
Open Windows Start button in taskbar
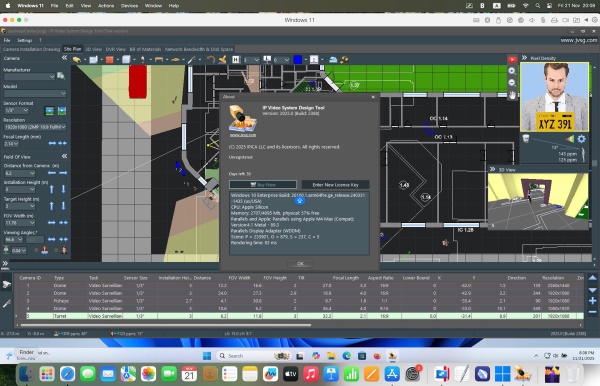pyautogui.click(x=207, y=356)
